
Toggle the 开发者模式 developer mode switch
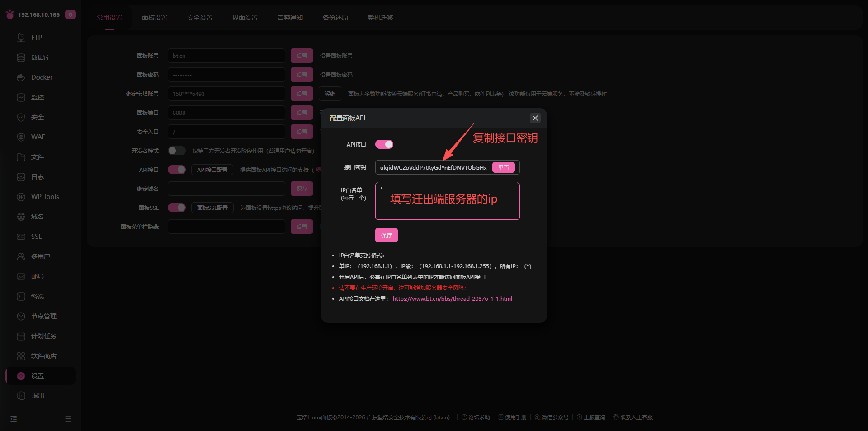coord(176,151)
